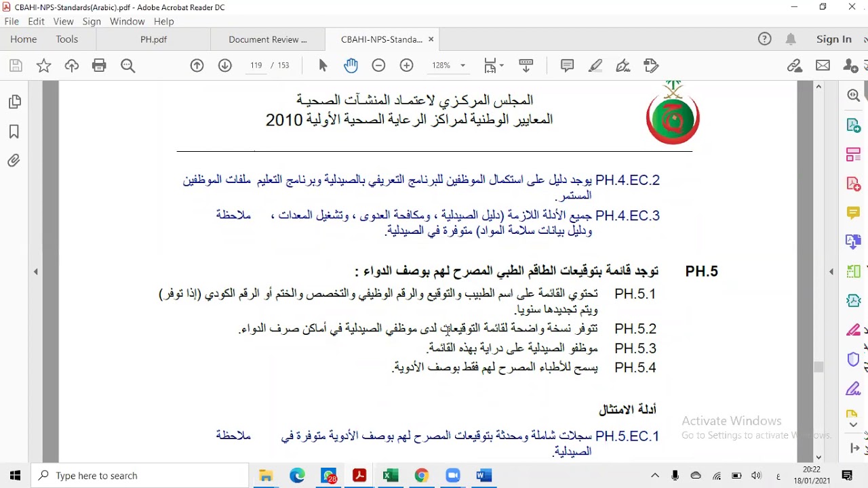Click the search tools magnifier in right pane
868x488 pixels.
(854, 96)
